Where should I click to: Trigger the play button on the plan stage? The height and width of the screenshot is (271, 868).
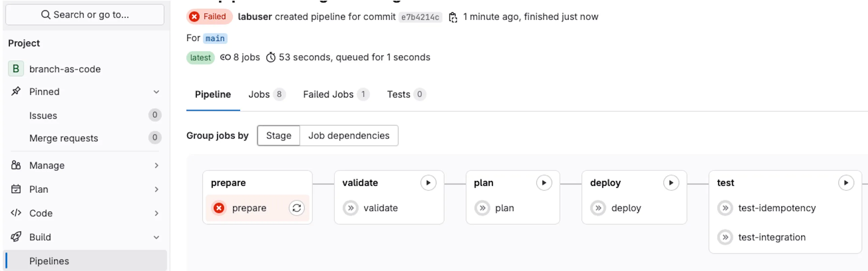(544, 183)
